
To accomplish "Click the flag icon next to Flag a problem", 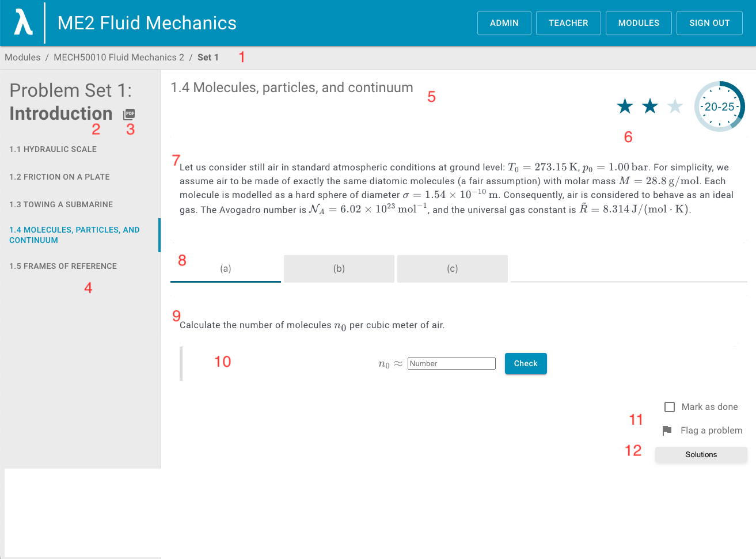I will (667, 430).
